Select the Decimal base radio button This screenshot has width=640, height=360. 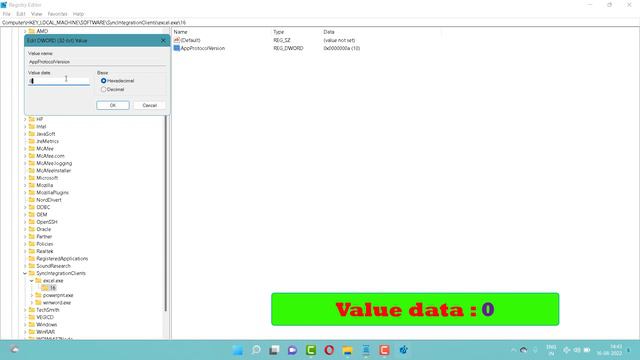click(x=104, y=89)
